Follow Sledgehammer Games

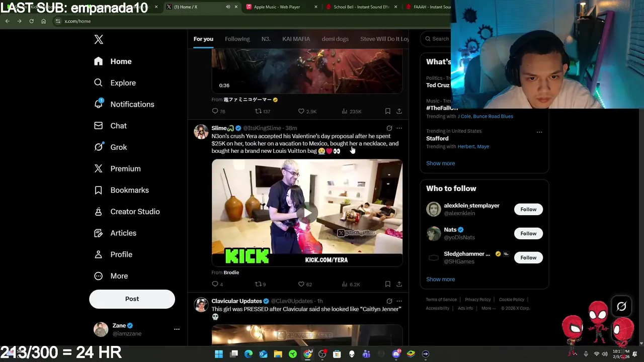click(528, 257)
